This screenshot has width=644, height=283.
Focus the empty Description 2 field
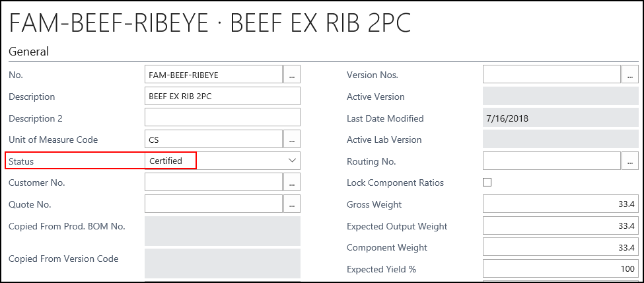(222, 118)
